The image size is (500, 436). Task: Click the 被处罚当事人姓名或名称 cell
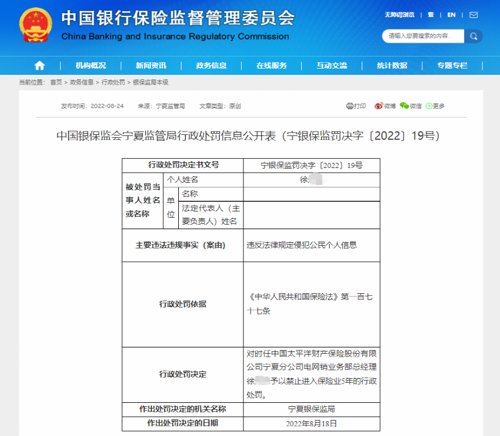[x=143, y=200]
